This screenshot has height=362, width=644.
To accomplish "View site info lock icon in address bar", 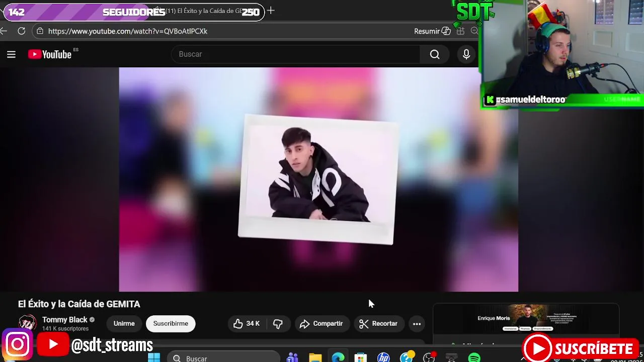I will (x=40, y=31).
